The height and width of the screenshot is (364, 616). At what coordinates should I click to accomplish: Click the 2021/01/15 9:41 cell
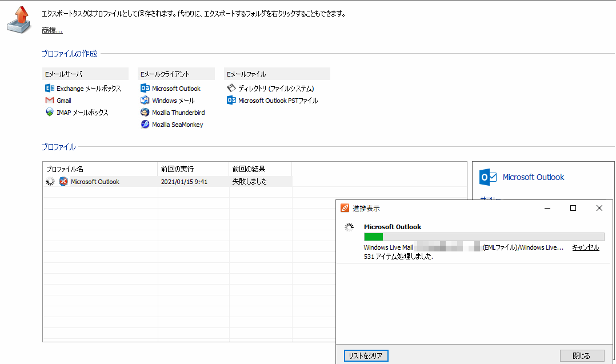(x=184, y=182)
